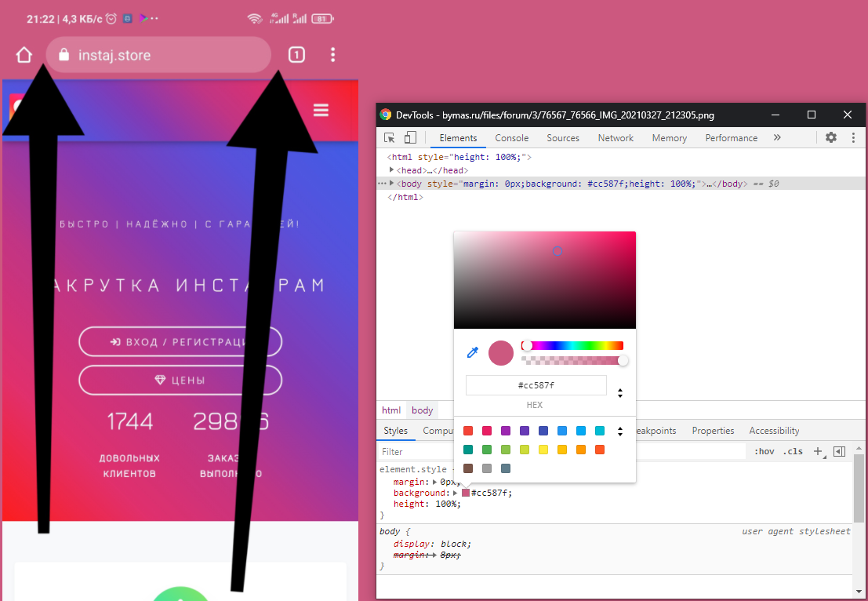
Task: Toggle the device toolbar icon
Action: (x=409, y=138)
